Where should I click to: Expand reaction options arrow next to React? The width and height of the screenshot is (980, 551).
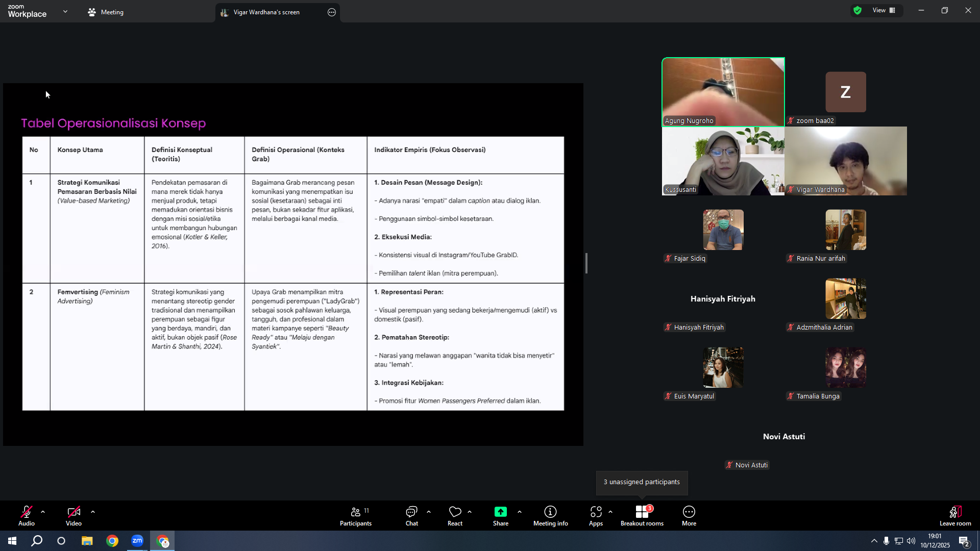coord(470,512)
